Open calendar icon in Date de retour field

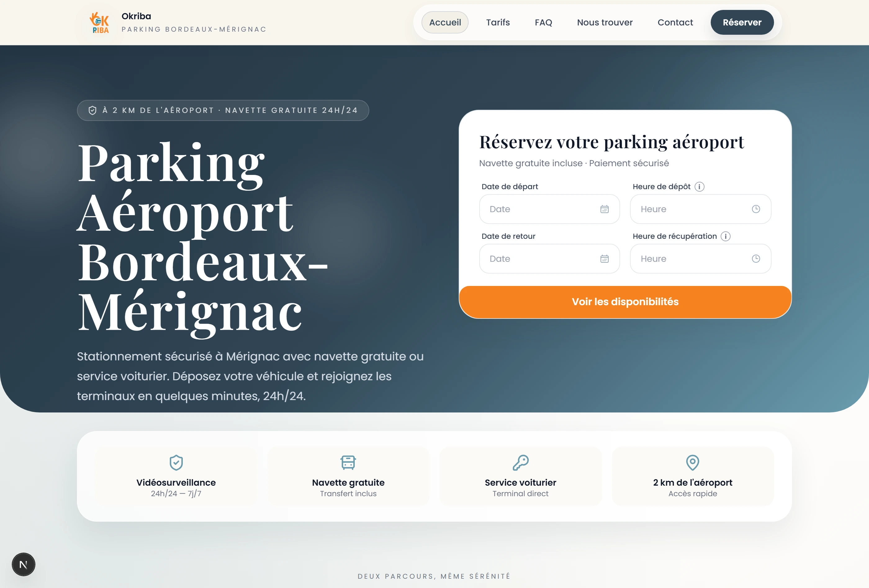604,259
